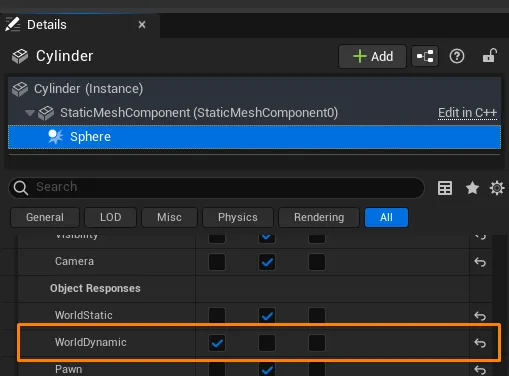Click the Details pencil icon
509x376 pixels.
pos(13,25)
